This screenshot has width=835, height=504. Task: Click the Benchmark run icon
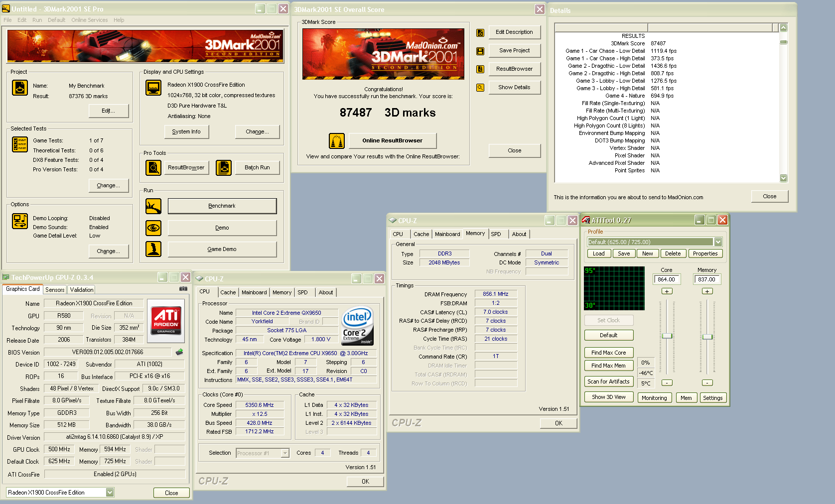click(153, 206)
